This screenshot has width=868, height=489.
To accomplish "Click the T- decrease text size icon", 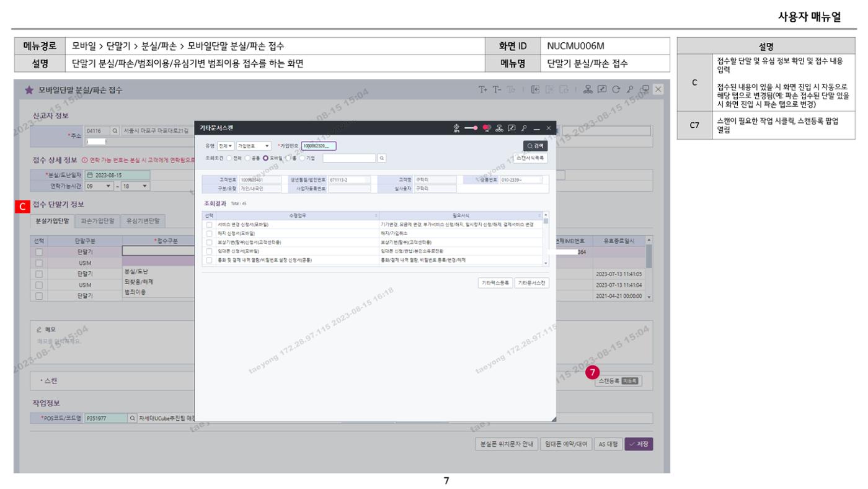I will [x=497, y=89].
